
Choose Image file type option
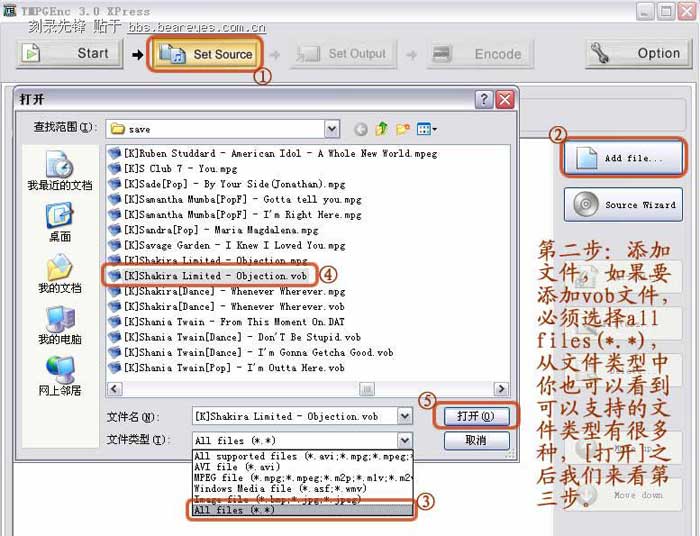point(303,499)
